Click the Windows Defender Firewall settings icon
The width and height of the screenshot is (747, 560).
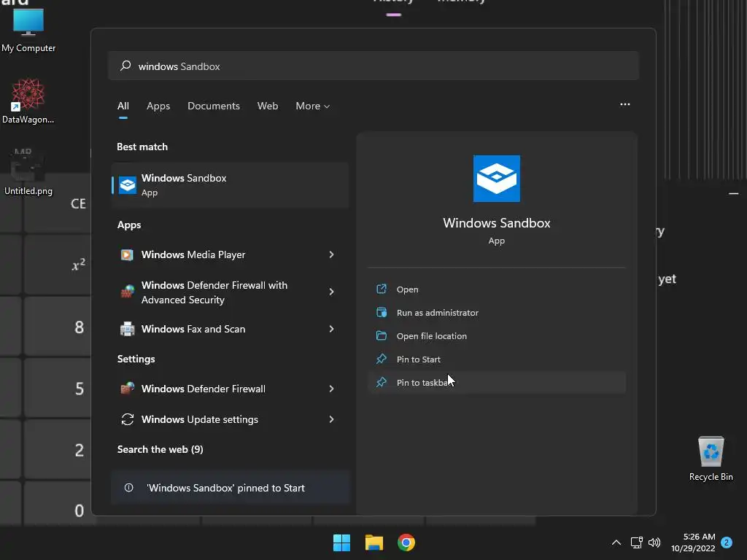pyautogui.click(x=127, y=389)
